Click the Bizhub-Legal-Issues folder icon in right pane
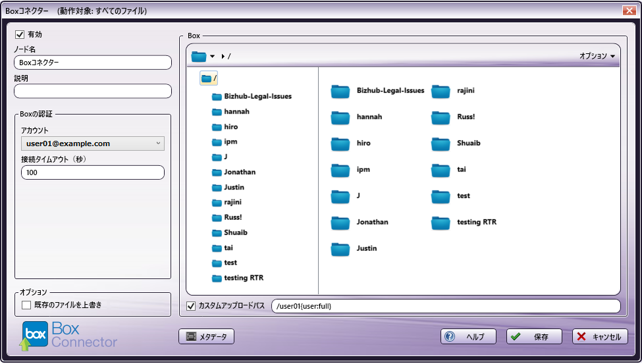 tap(340, 91)
